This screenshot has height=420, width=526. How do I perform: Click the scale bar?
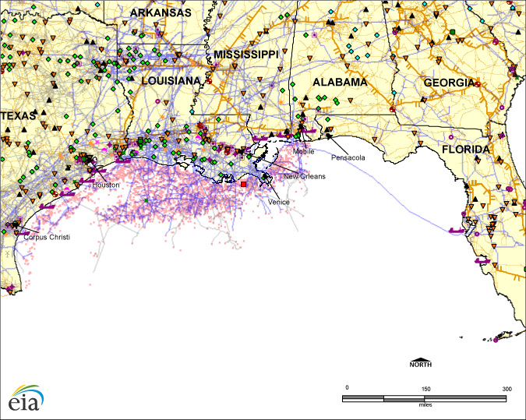click(425, 398)
